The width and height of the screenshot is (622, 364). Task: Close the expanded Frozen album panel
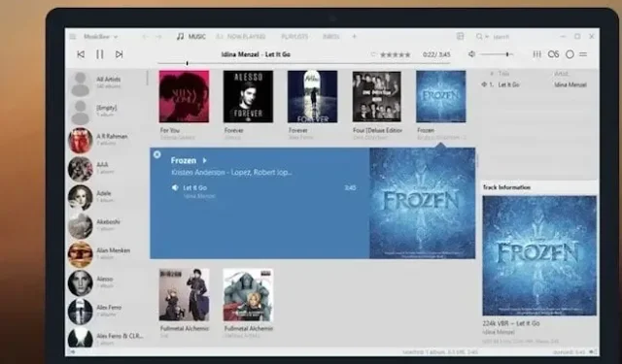157,154
